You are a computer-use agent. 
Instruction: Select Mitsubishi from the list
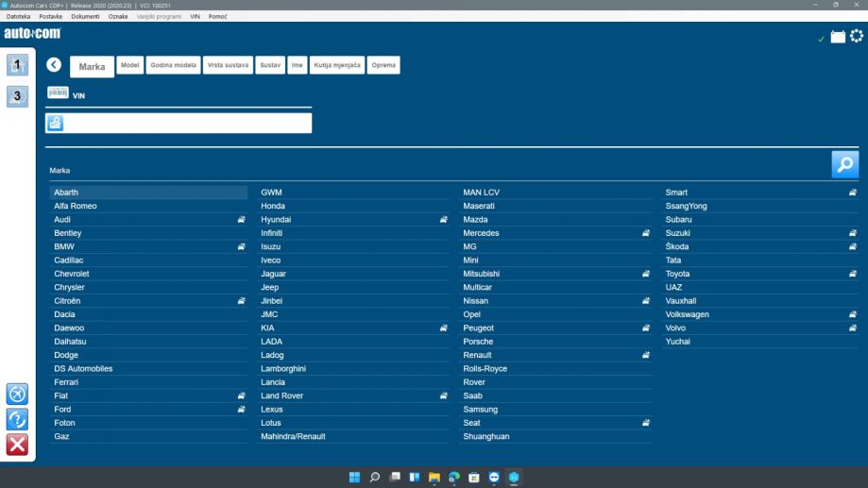[555, 274]
